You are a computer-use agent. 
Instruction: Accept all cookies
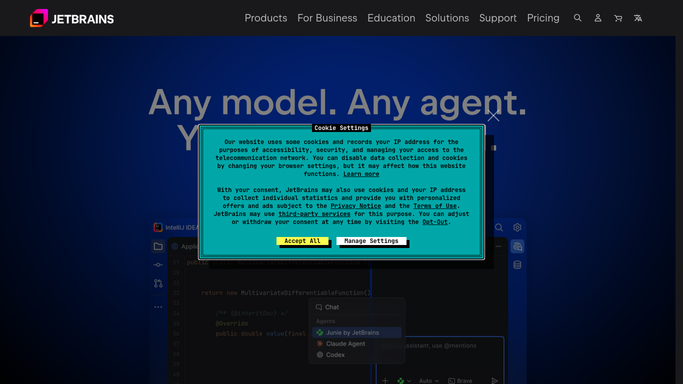tap(302, 241)
